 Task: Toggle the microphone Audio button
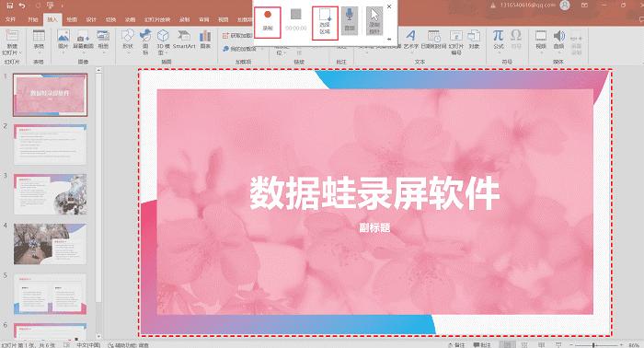pos(350,20)
